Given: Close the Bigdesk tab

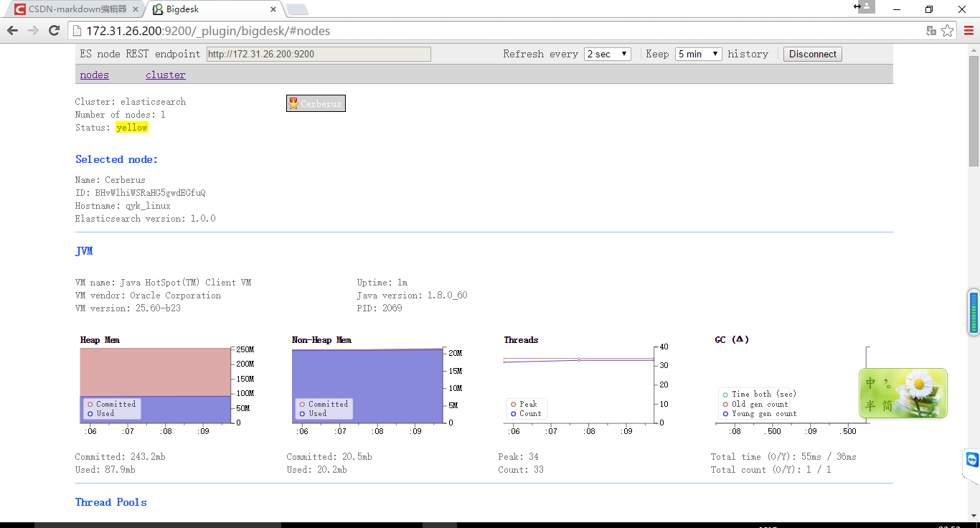Looking at the screenshot, I should (273, 9).
